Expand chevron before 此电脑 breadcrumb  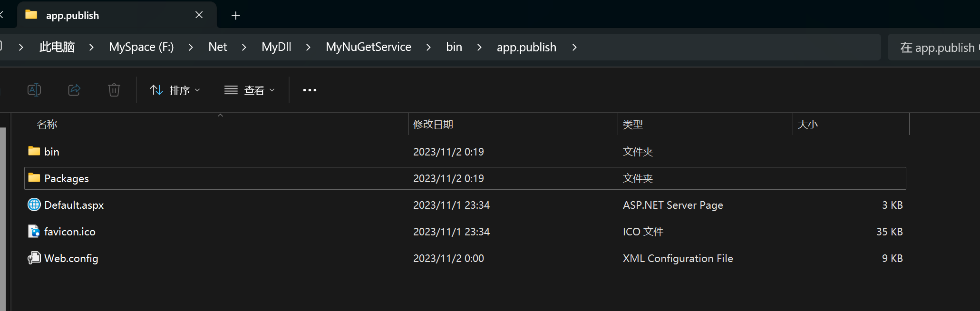(21, 47)
